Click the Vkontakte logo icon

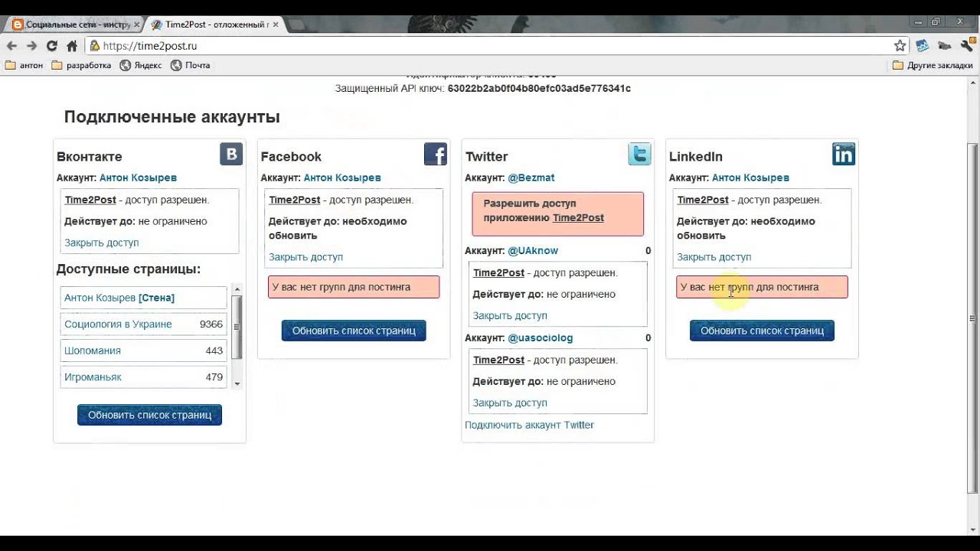tap(231, 155)
